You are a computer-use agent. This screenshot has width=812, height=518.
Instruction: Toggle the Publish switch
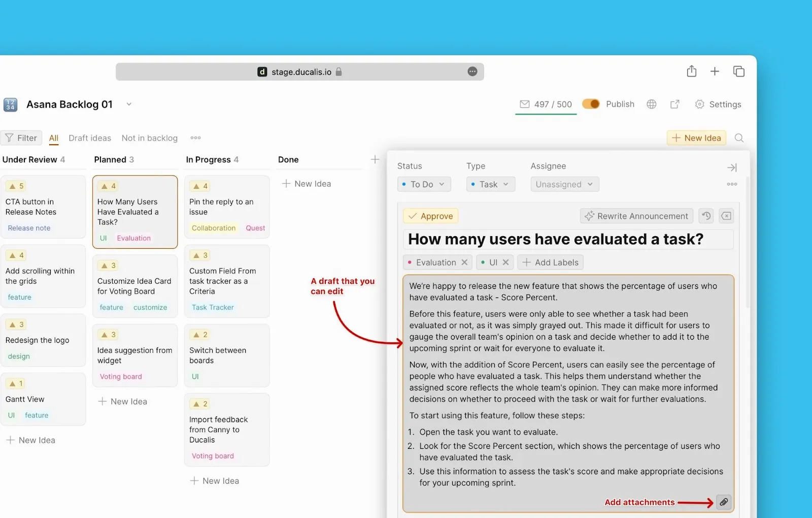(x=591, y=104)
